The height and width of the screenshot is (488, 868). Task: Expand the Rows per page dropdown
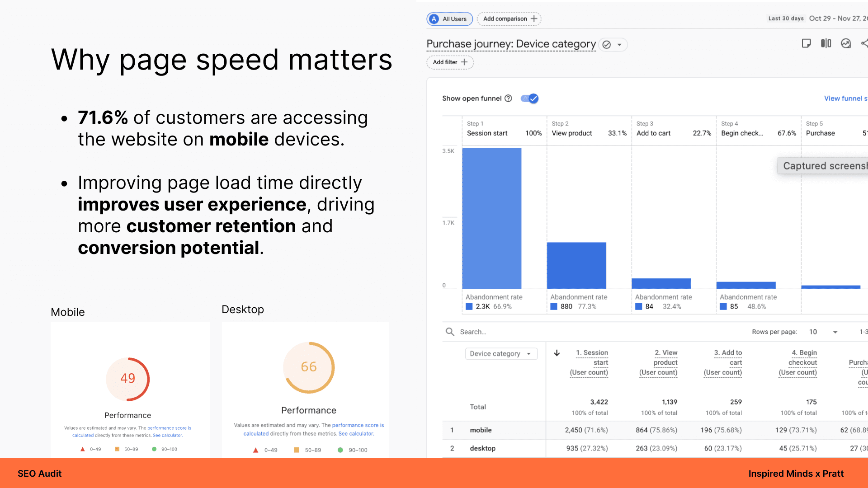[x=835, y=332]
